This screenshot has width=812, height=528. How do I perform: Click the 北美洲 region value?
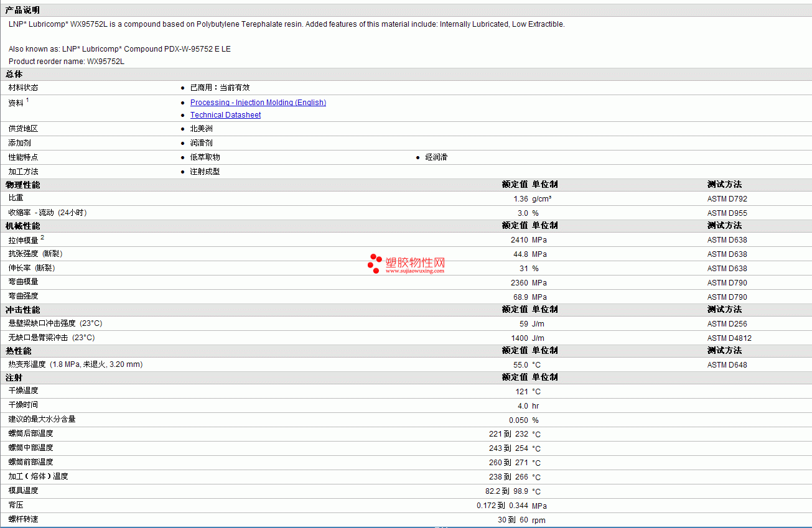201,129
